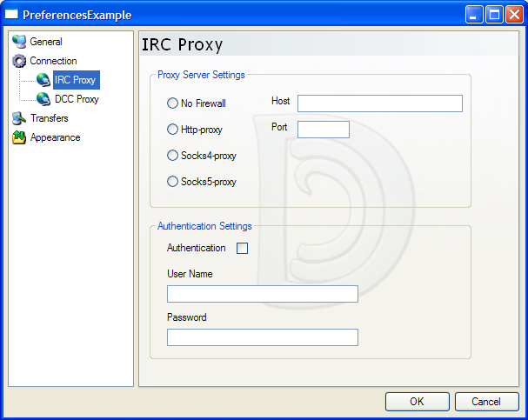
Task: Click the DCC Proxy globe icon
Action: point(43,99)
